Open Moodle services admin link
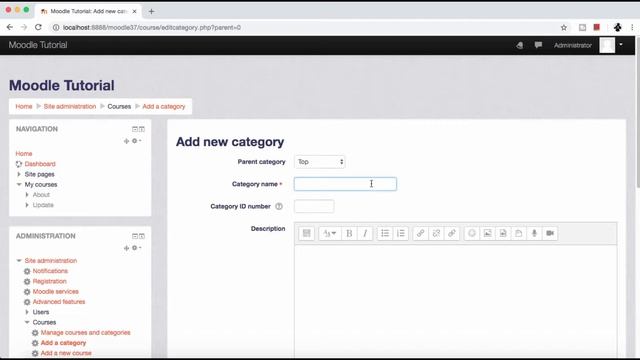This screenshot has height=360, width=640. (x=56, y=291)
